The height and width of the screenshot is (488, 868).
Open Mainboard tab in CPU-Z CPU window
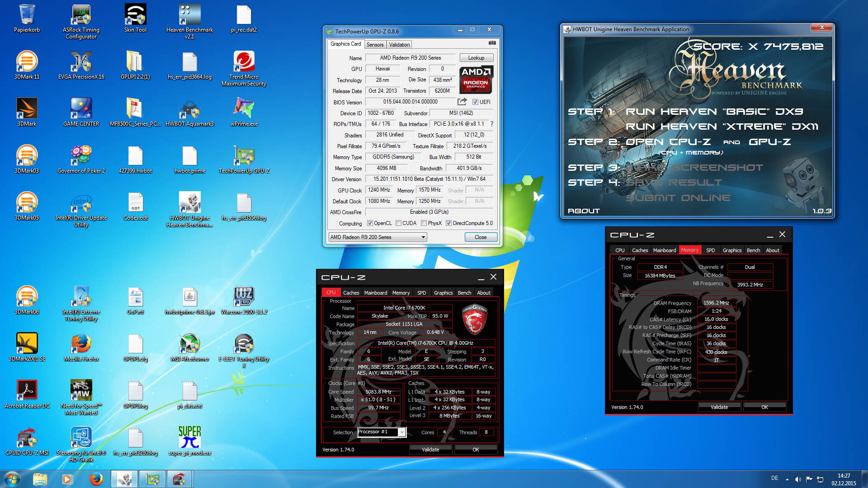376,293
